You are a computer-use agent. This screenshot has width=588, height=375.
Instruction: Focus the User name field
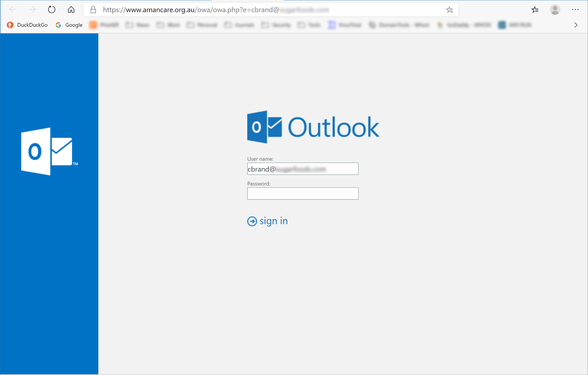point(303,169)
